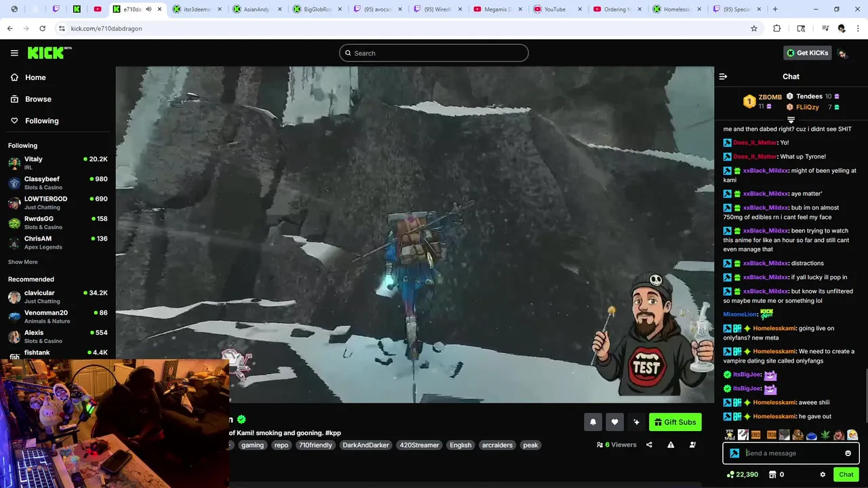The height and width of the screenshot is (488, 868).
Task: Select the peak tag
Action: tap(530, 445)
